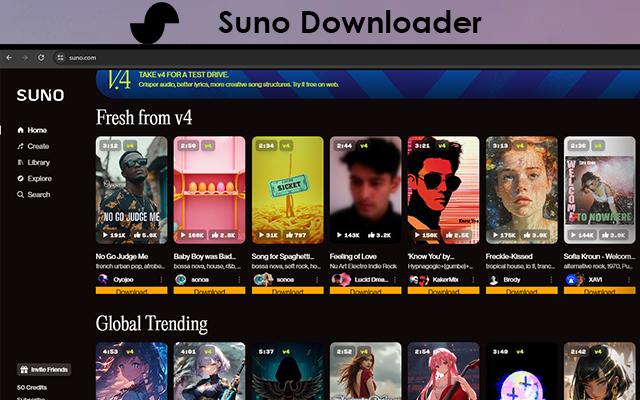Open Global Trending cover with 4:53 duration

pyautogui.click(x=131, y=371)
